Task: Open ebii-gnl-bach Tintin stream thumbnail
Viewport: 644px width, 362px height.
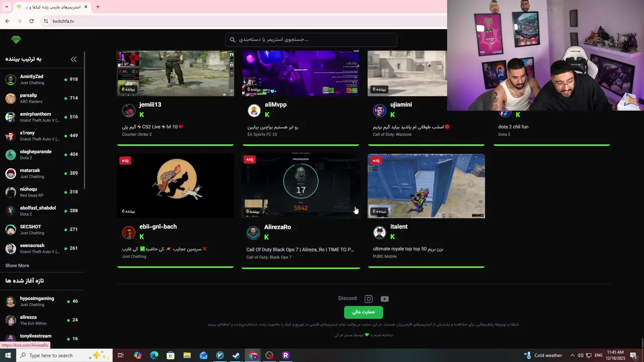Action: (x=175, y=186)
